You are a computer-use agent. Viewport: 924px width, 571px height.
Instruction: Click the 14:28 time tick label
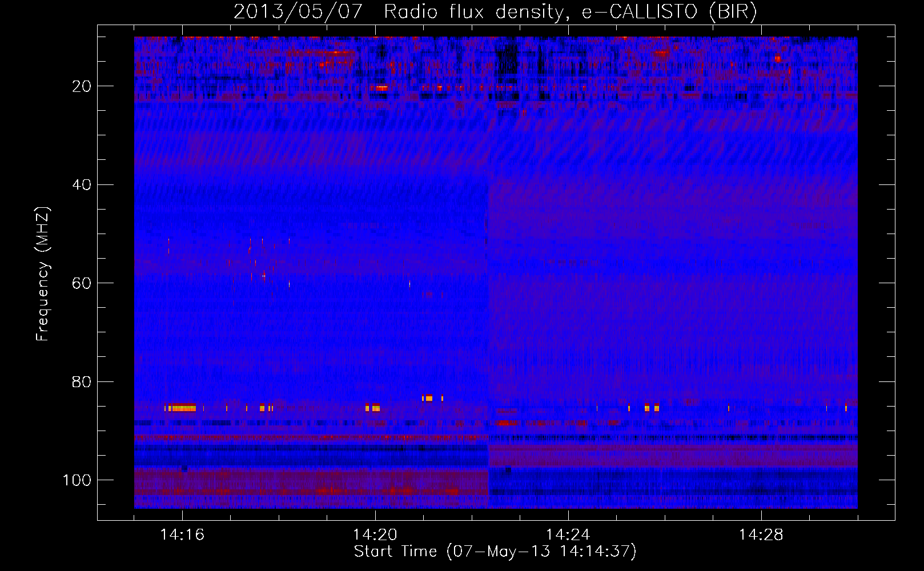pos(761,535)
